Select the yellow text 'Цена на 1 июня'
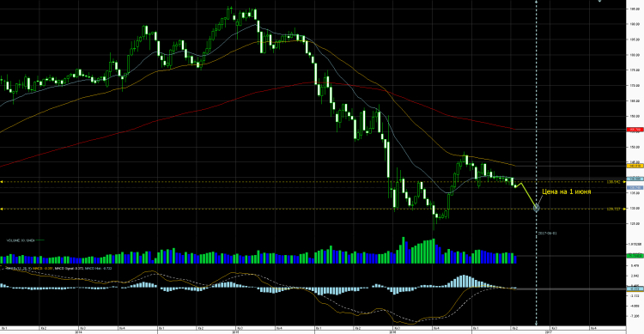Viewport: 644px width, 334px height. pos(567,191)
